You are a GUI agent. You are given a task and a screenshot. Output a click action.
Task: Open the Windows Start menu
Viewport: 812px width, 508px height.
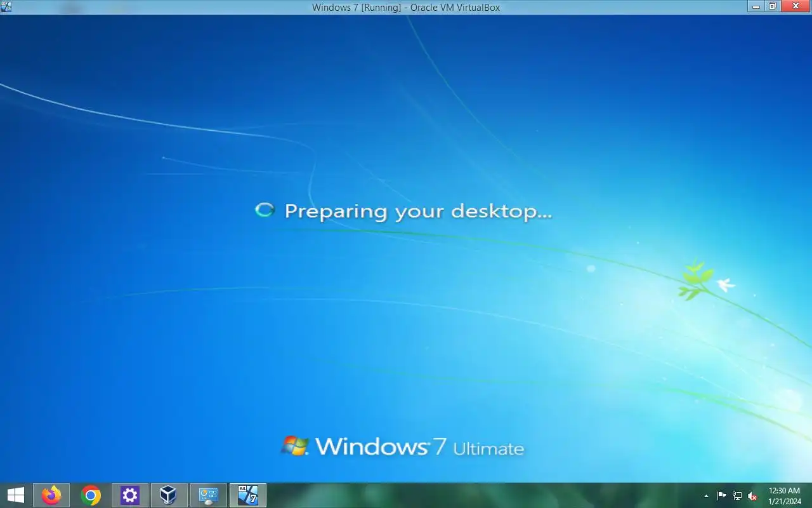click(15, 495)
